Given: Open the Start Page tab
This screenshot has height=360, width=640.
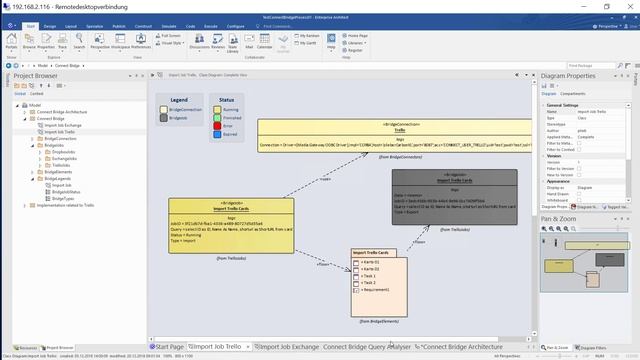Looking at the screenshot, I should point(167,347).
